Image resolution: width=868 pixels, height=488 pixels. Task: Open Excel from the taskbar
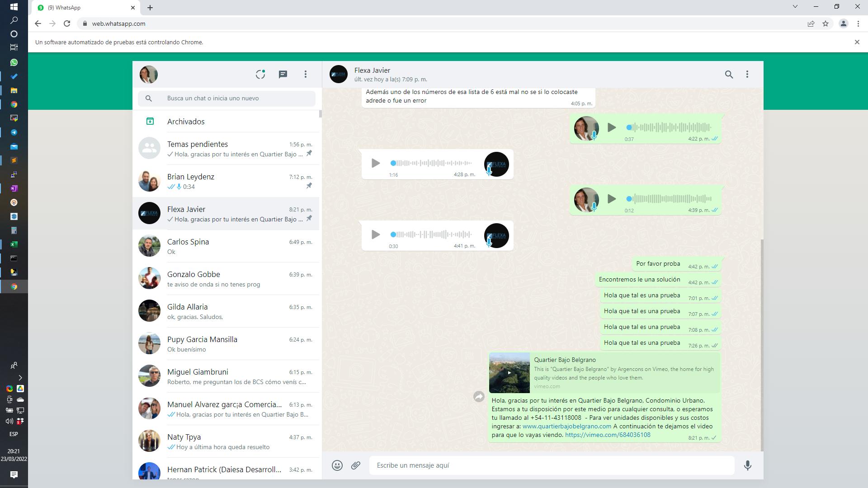(14, 244)
